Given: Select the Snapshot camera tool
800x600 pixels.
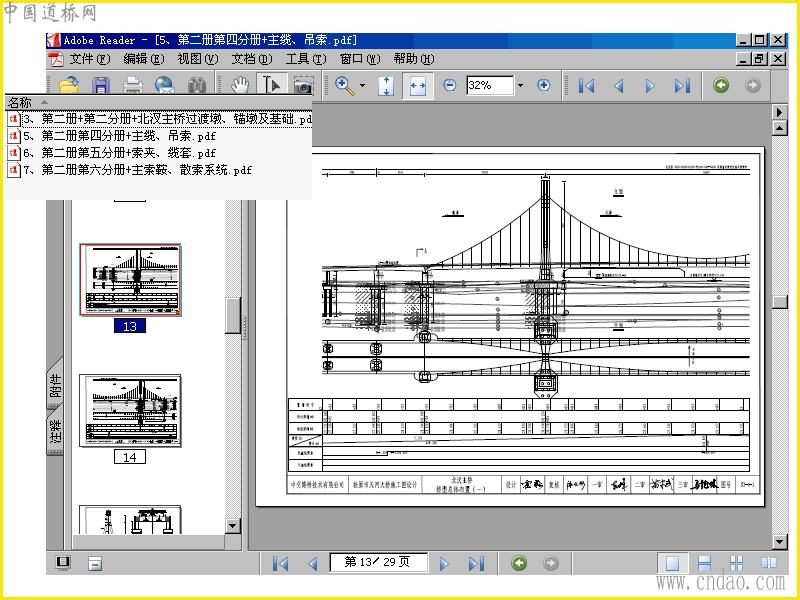Looking at the screenshot, I should [x=303, y=85].
